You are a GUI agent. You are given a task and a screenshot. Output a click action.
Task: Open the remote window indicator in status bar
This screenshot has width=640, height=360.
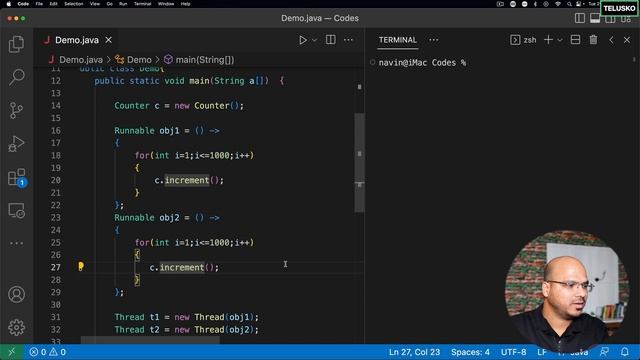pos(11,352)
